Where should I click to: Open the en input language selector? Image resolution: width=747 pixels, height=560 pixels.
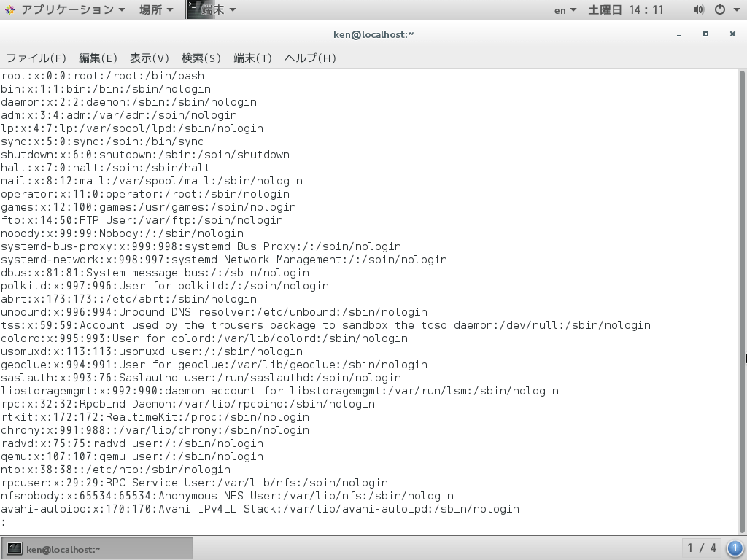coord(565,10)
